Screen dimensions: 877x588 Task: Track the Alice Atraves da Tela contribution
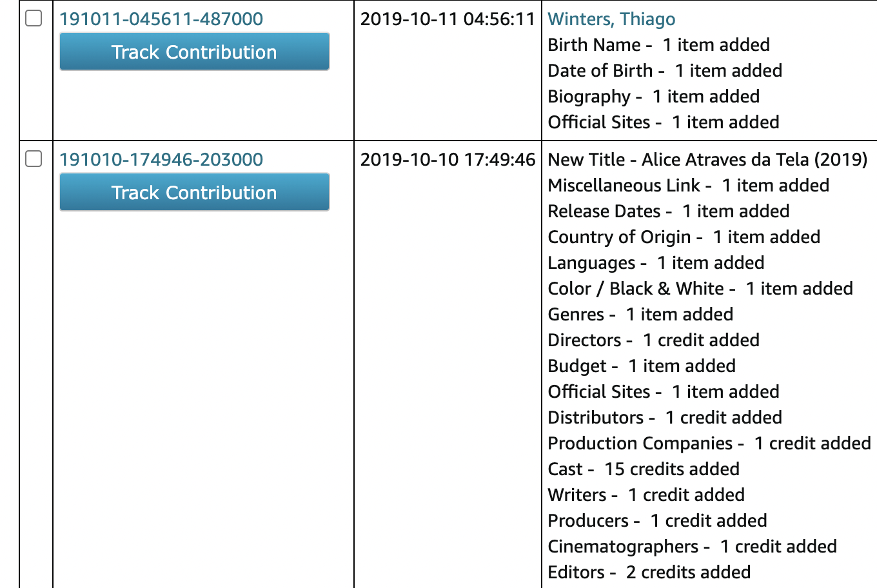[193, 192]
